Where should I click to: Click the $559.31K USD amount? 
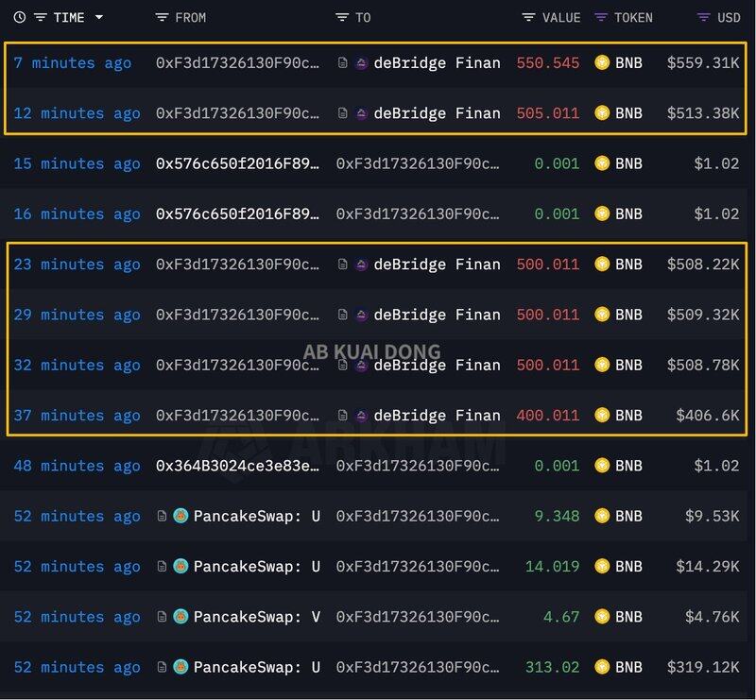(x=703, y=62)
